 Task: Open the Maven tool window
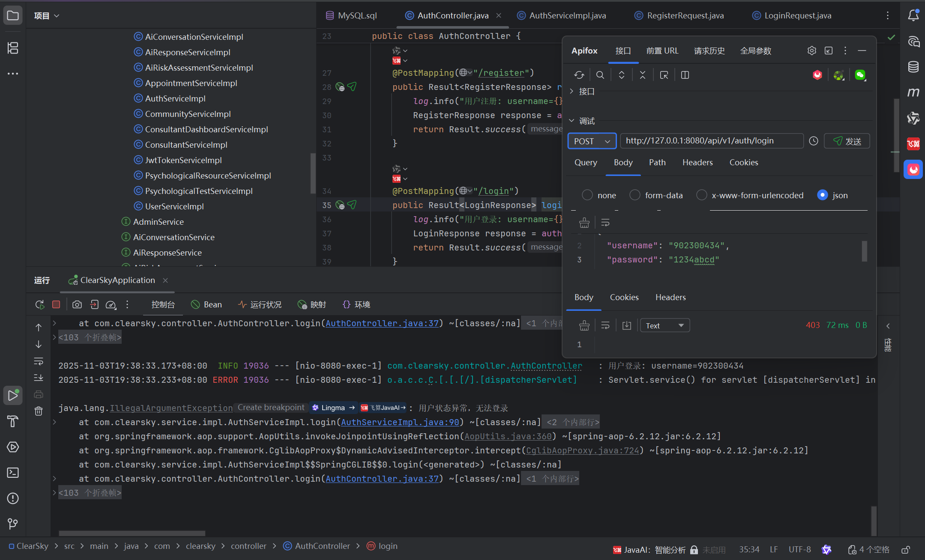[x=913, y=92]
